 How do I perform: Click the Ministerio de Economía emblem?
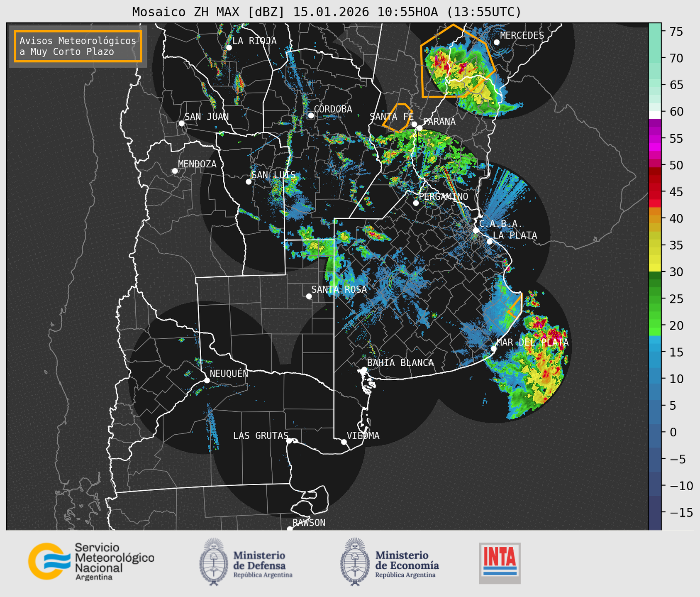pyautogui.click(x=355, y=562)
